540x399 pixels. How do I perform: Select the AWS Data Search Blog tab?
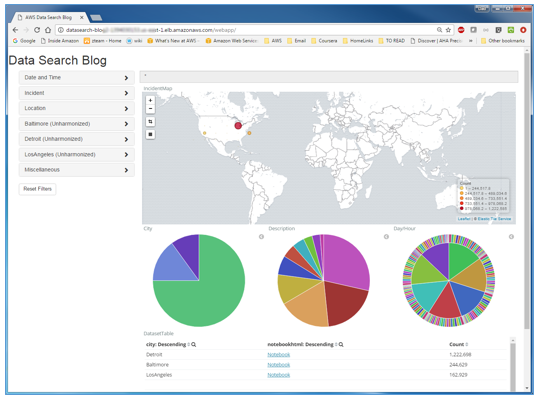point(49,17)
